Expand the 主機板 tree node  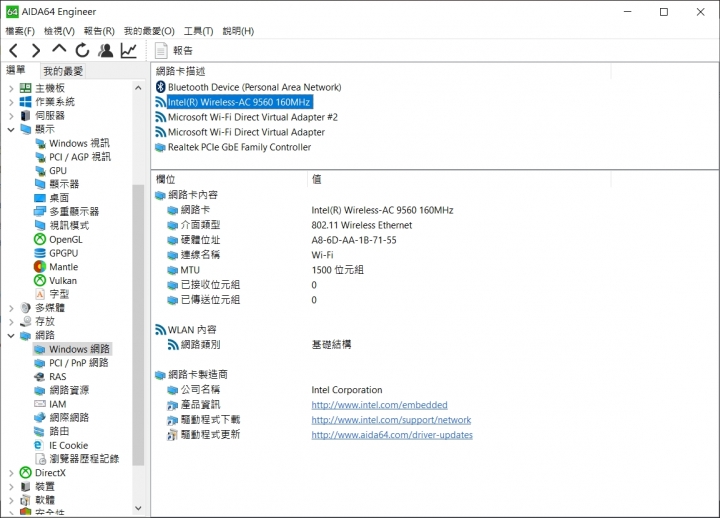point(11,89)
